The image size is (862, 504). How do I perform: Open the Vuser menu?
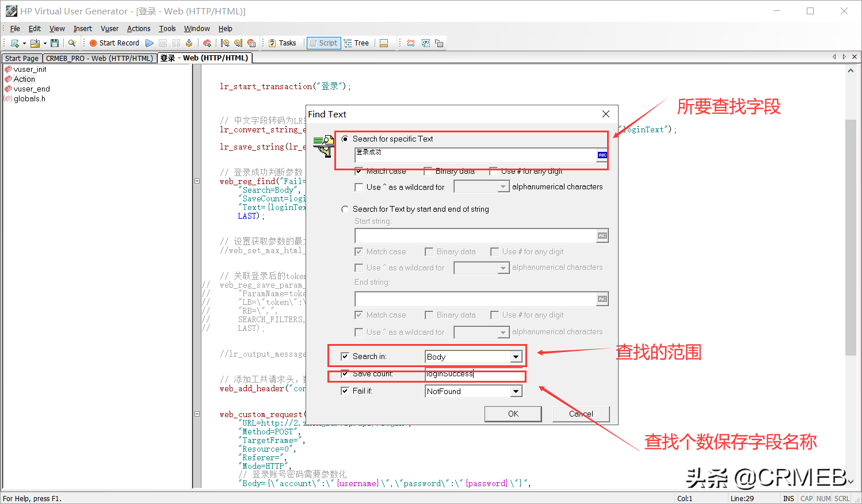click(109, 29)
